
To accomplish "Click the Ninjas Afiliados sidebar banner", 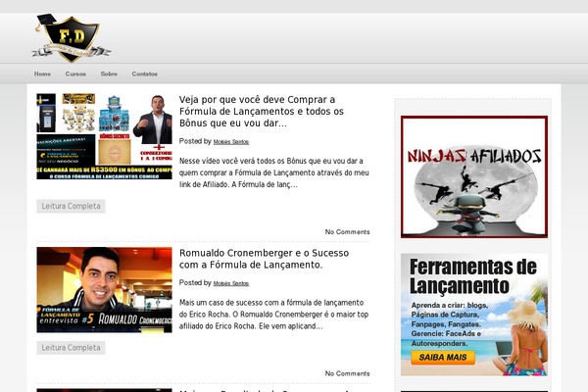I will pos(474,176).
